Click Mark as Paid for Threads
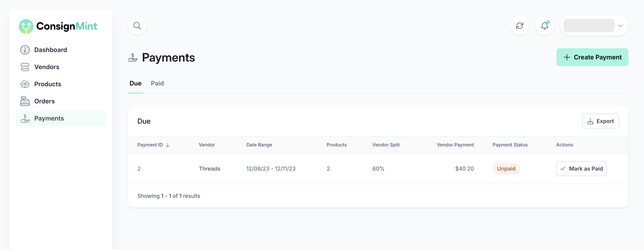Image resolution: width=644 pixels, height=250 pixels. point(581,169)
